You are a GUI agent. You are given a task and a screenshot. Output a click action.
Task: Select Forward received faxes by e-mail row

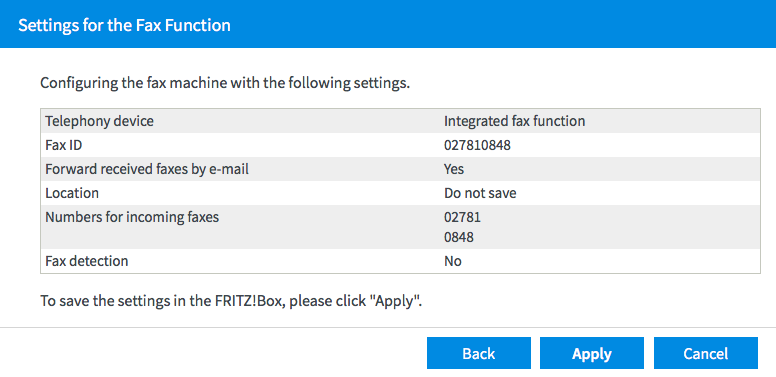(x=400, y=170)
